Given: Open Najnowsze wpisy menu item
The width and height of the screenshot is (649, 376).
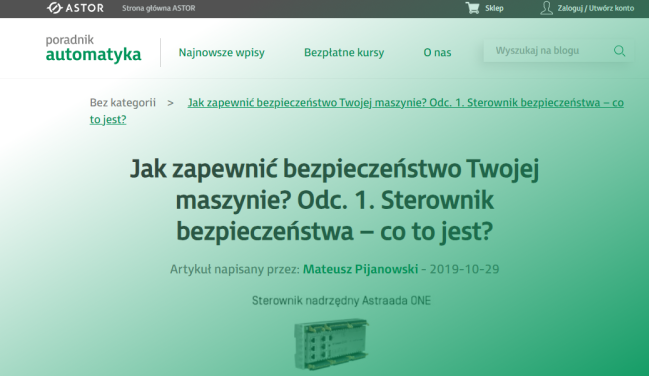Looking at the screenshot, I should point(221,53).
